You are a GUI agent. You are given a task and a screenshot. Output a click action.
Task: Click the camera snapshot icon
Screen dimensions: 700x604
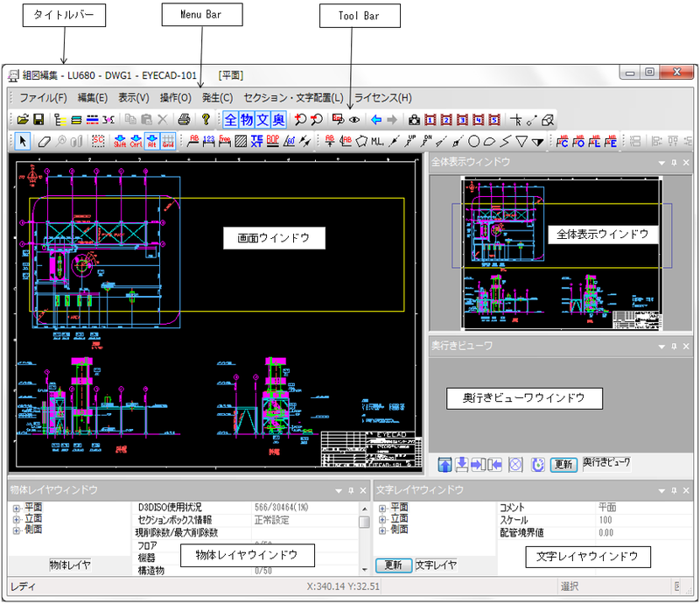point(414,119)
